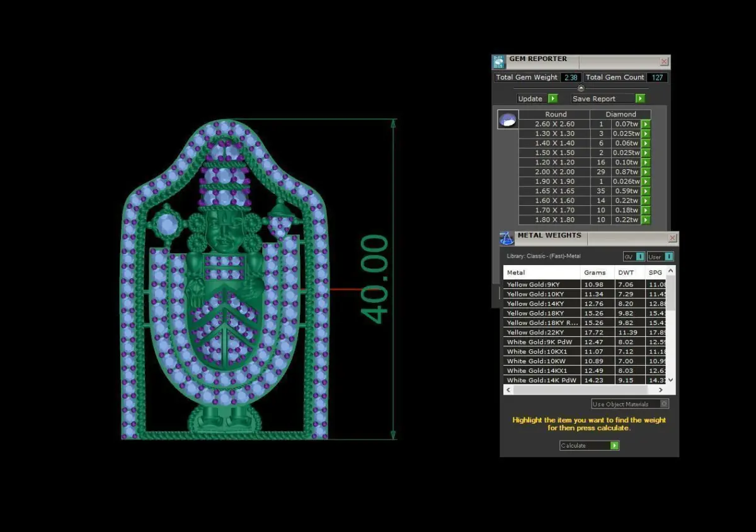Image resolution: width=756 pixels, height=532 pixels.
Task: Click the 2.00 X 2.00 size cell
Action: point(554,172)
